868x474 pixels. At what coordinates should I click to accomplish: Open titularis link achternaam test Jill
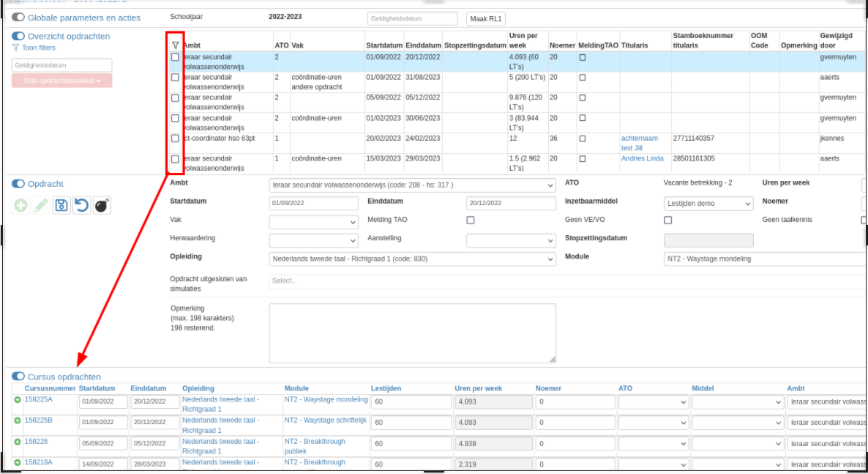[x=640, y=143]
